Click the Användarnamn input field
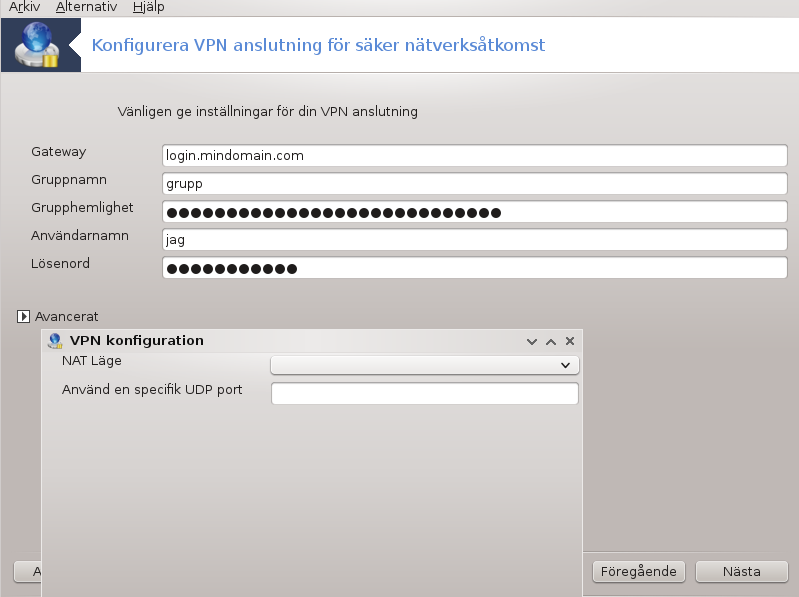The image size is (799, 597). point(475,239)
